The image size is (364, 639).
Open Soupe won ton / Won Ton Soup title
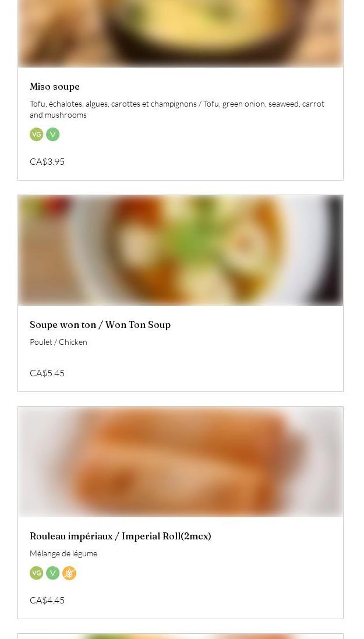click(x=100, y=325)
